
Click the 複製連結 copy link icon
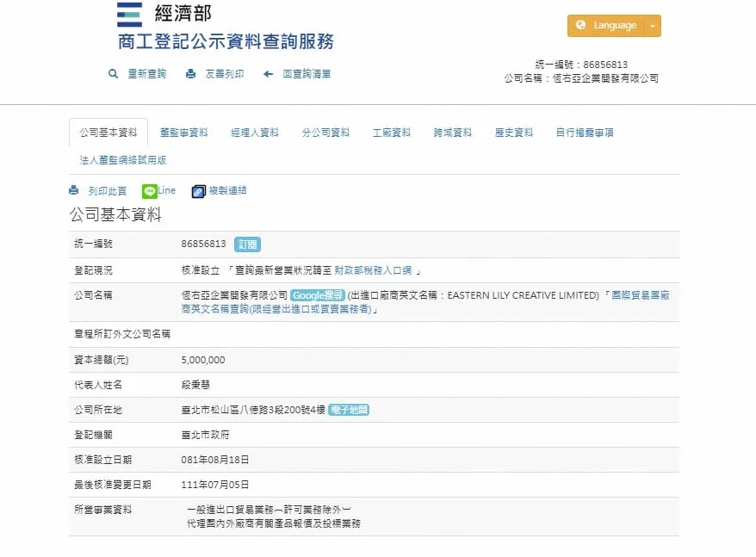(x=199, y=191)
